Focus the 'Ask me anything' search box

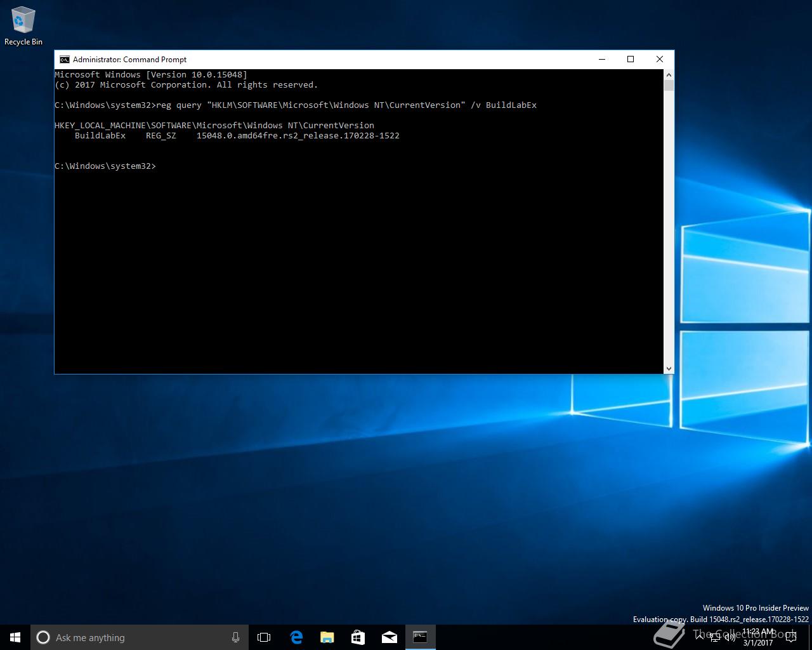tap(140, 637)
